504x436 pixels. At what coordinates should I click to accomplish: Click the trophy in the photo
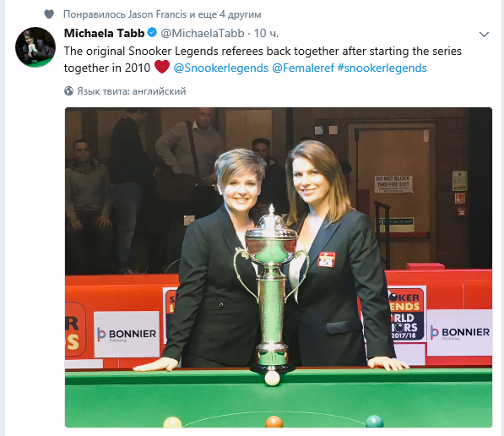click(272, 289)
